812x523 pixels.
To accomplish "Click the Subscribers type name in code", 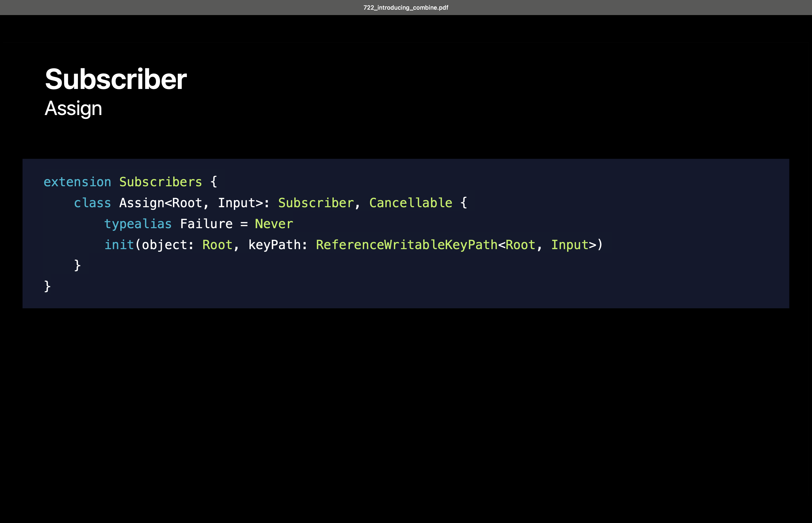I will tap(161, 182).
